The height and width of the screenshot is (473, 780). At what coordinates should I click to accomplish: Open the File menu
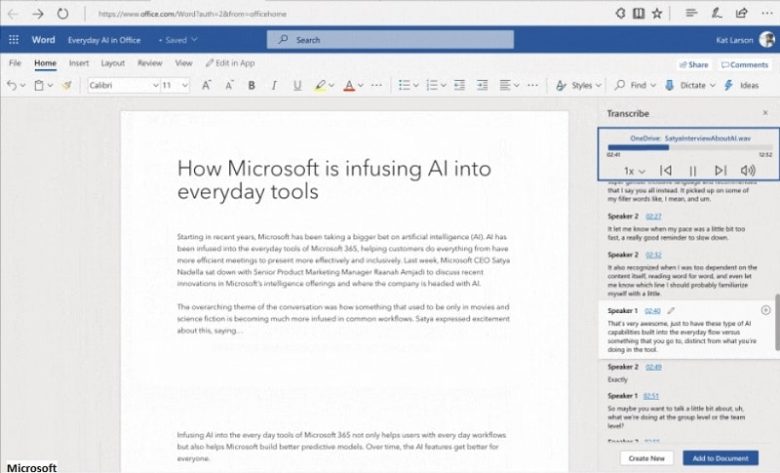(15, 63)
